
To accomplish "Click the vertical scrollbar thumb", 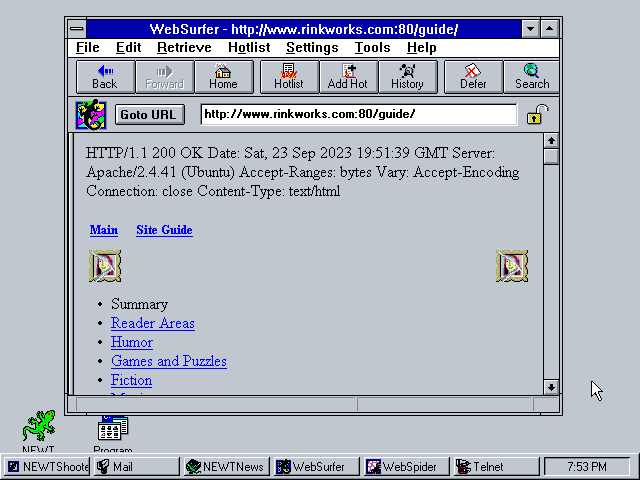I will [551, 156].
